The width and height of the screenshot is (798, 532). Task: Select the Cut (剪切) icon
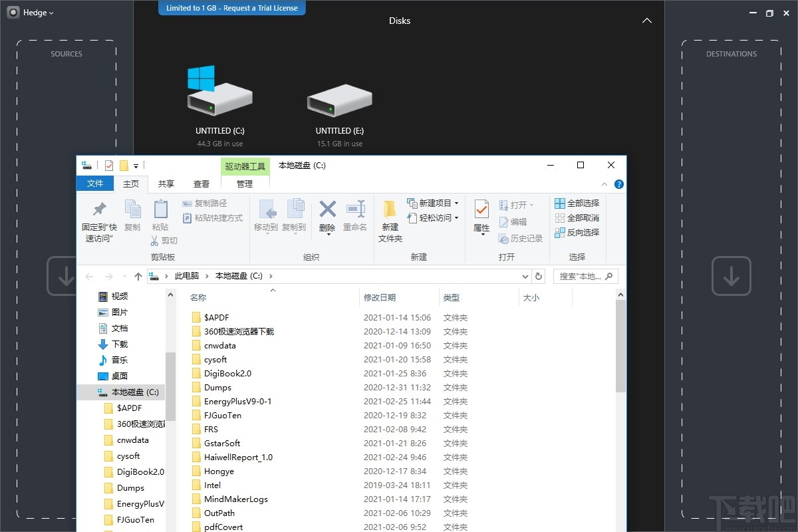point(164,239)
